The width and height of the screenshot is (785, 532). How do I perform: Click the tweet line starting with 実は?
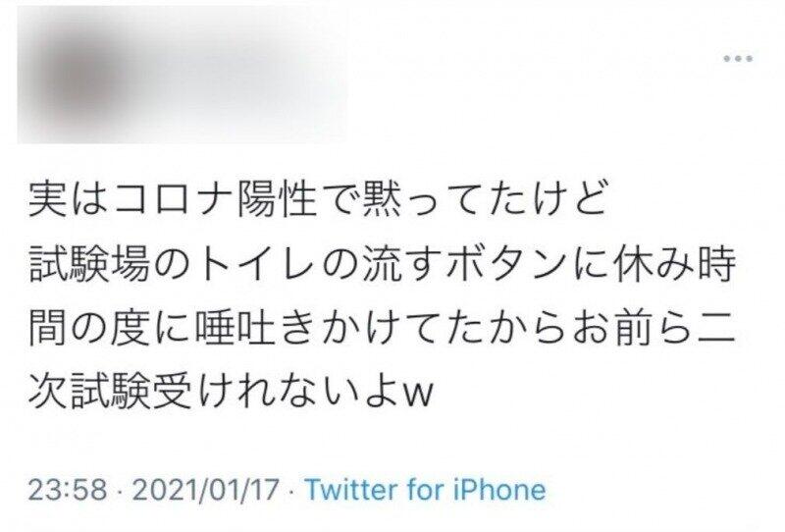[317, 198]
